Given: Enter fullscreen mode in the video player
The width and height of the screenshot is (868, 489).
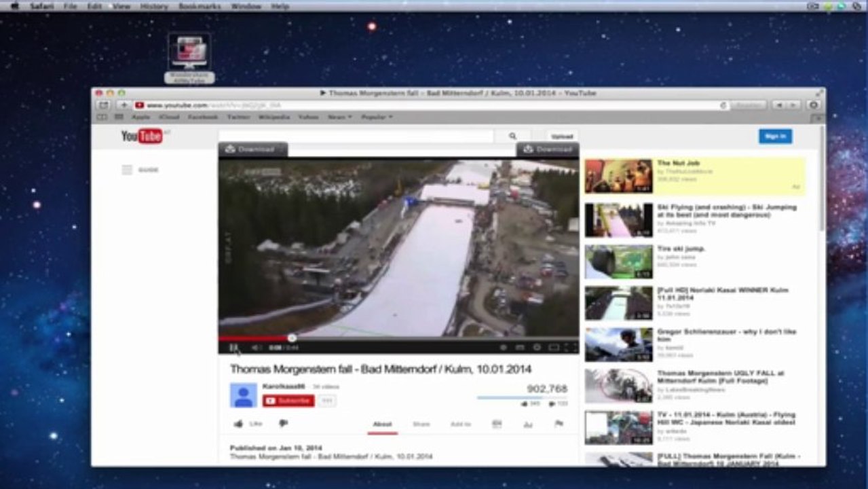Looking at the screenshot, I should pyautogui.click(x=570, y=348).
